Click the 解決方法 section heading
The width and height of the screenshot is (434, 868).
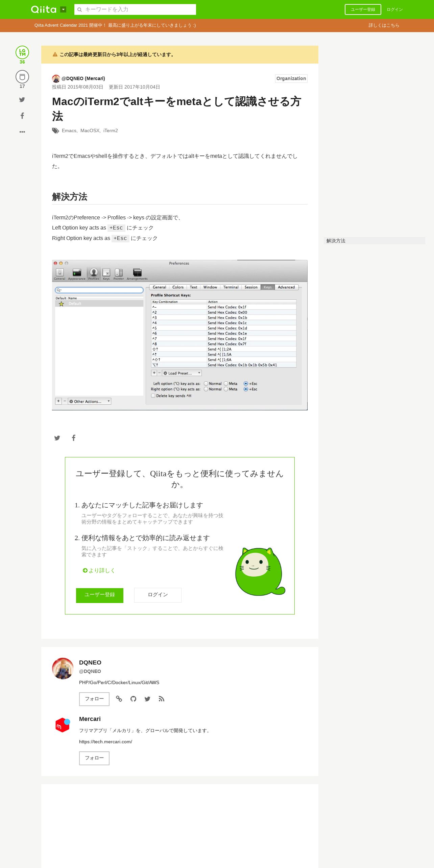[x=70, y=197]
